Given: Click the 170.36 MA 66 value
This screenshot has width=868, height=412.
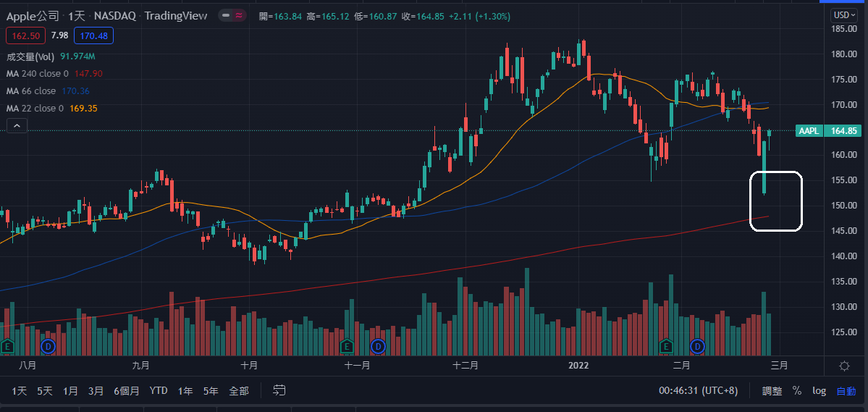Looking at the screenshot, I should (x=75, y=91).
